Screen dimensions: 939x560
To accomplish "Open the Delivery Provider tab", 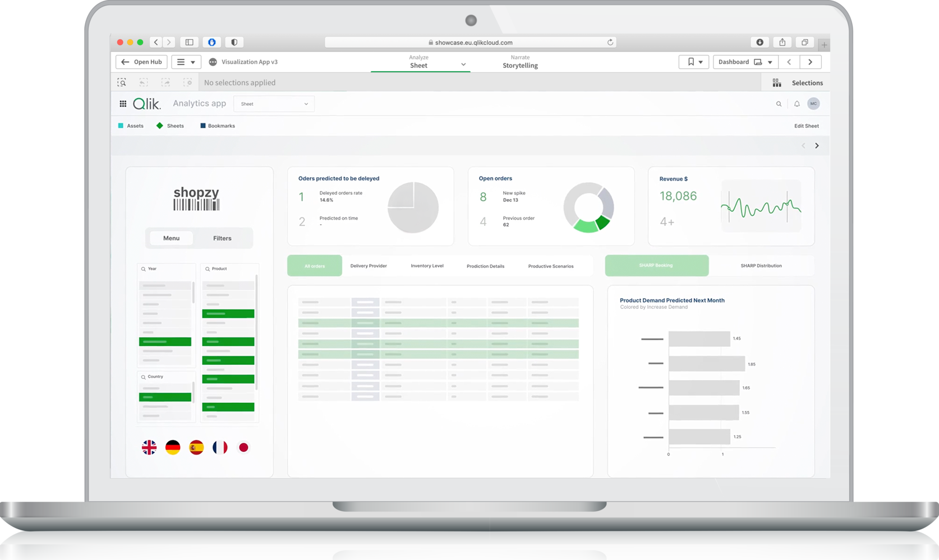I will [369, 265].
